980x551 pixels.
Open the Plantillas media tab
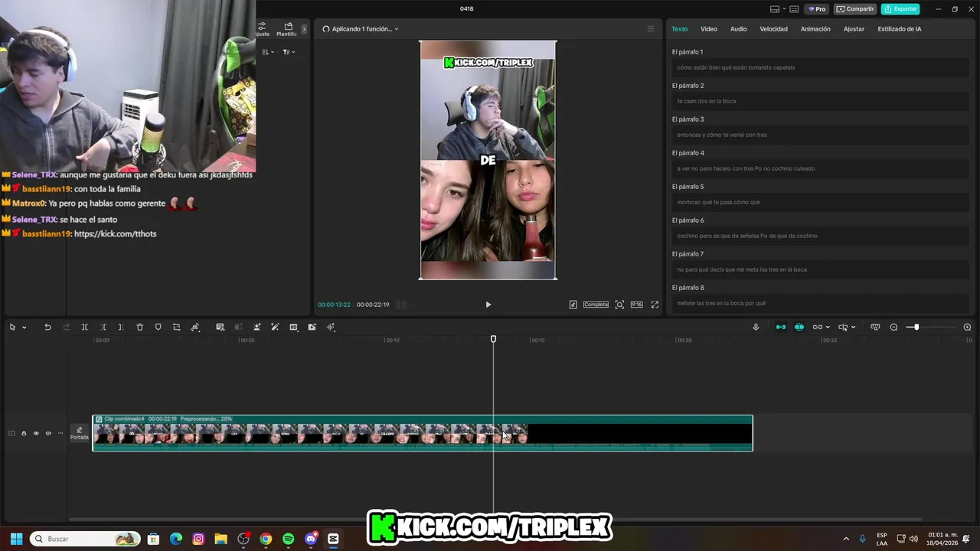tap(288, 30)
